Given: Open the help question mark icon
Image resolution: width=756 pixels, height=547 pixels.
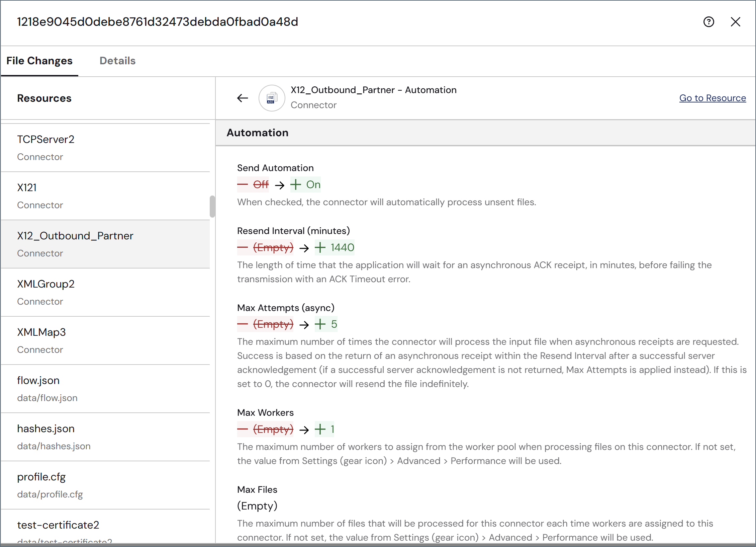Looking at the screenshot, I should [708, 22].
